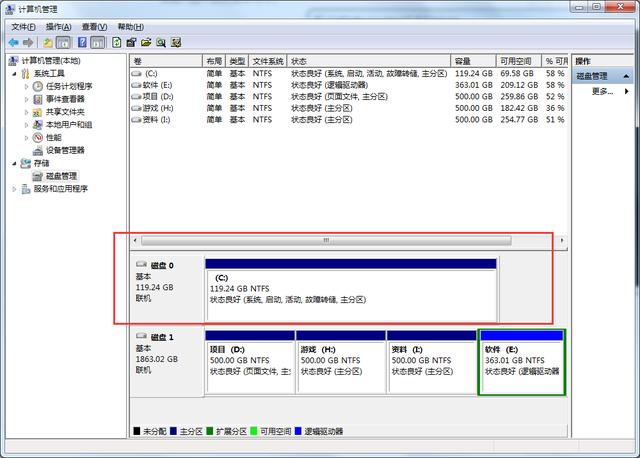Collapse the 系统工具 tree node
The image size is (640, 458).
coord(14,73)
